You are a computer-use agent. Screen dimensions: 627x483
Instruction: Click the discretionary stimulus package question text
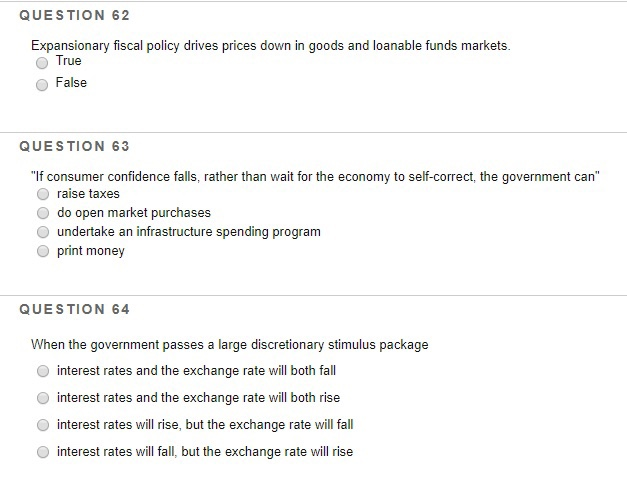coord(230,345)
